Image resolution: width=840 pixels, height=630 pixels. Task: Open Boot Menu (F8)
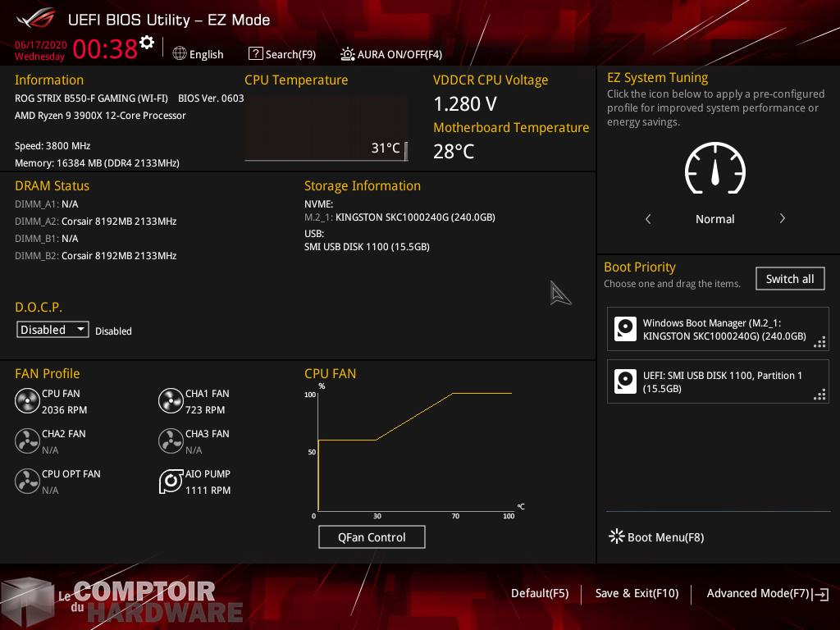656,537
